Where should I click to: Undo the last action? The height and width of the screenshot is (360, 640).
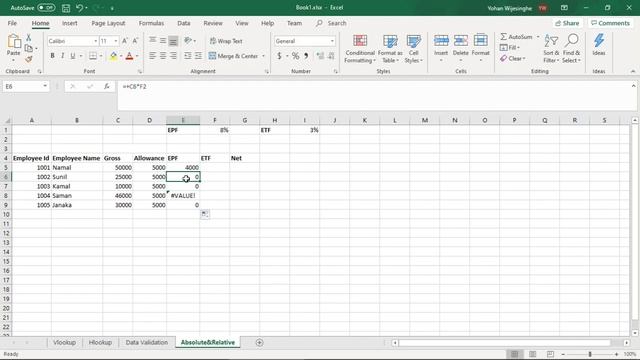[79, 8]
